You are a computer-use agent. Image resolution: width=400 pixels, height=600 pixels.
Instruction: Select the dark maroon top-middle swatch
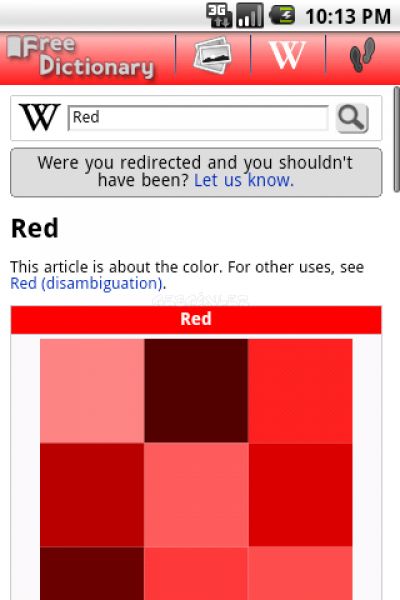pyautogui.click(x=196, y=391)
